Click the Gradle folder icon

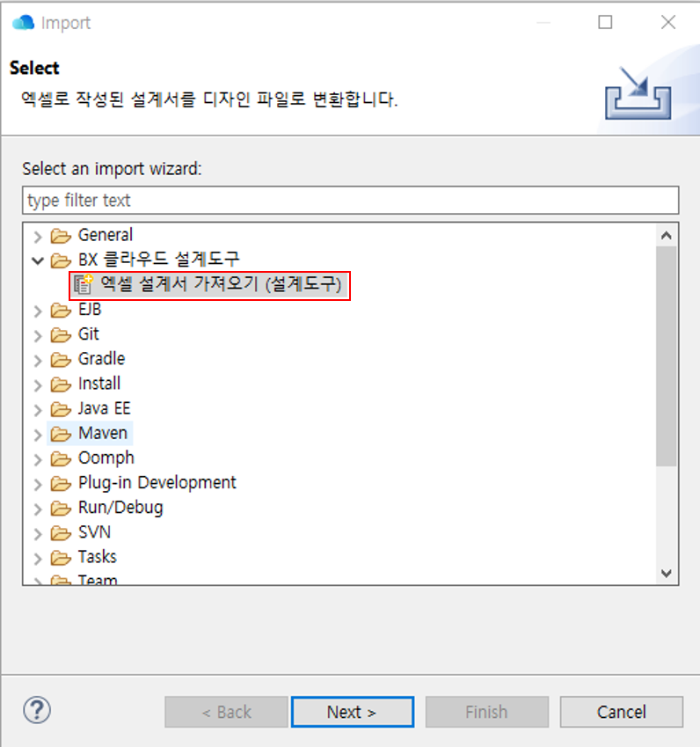[x=61, y=359]
